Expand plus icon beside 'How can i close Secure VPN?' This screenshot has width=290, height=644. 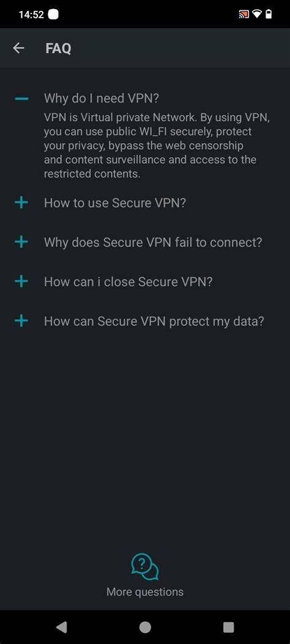[21, 281]
